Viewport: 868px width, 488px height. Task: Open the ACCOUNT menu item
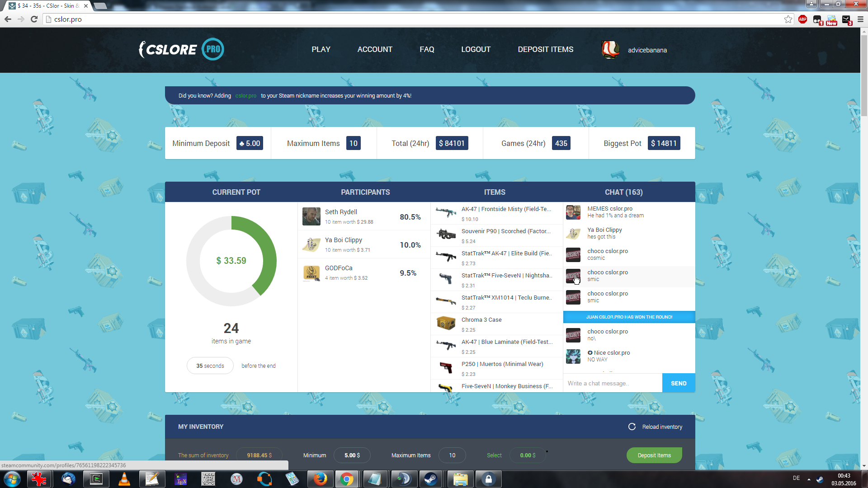click(x=374, y=49)
